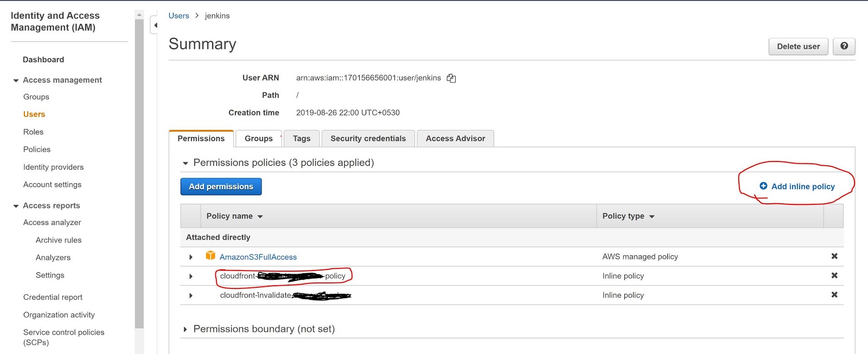Click Add inline policy link
The image size is (868, 354).
[x=803, y=186]
